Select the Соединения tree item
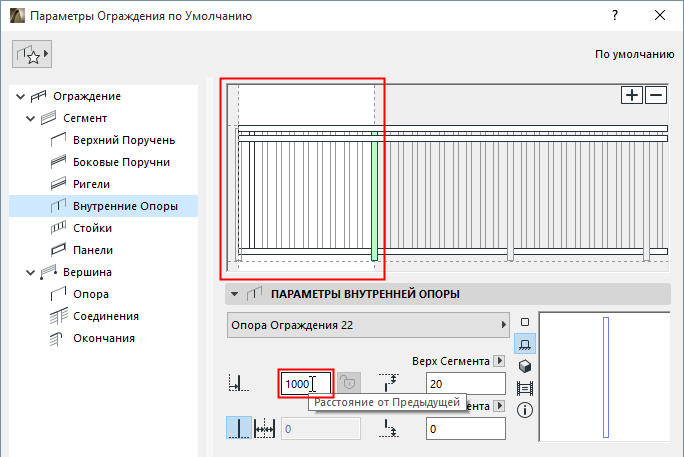684x457 pixels. point(106,317)
